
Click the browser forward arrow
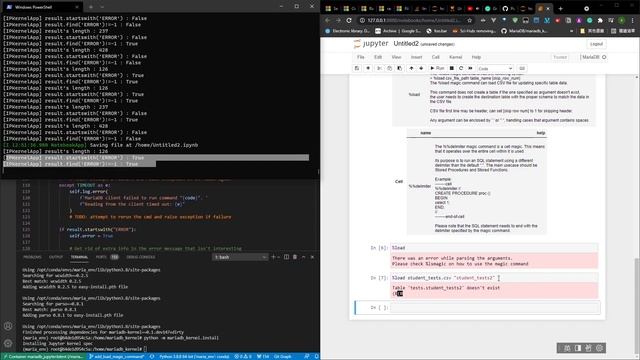pyautogui.click(x=338, y=20)
